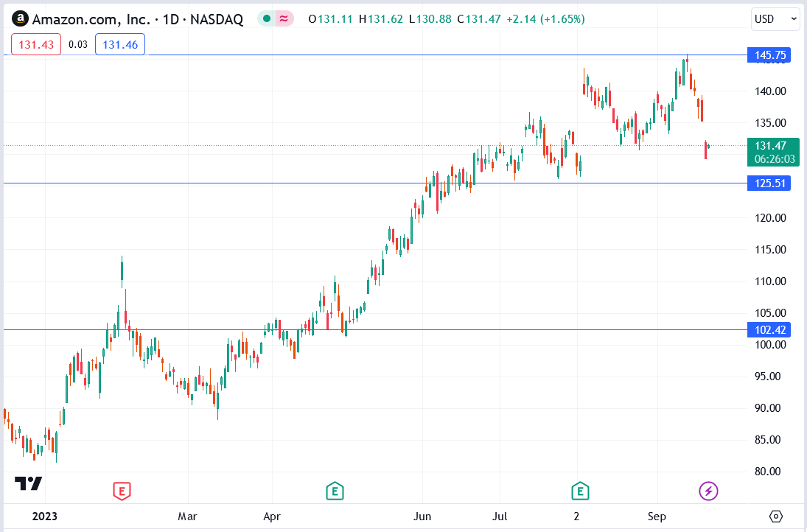This screenshot has width=807, height=532.
Task: Click the Sep time axis label
Action: pos(657,516)
